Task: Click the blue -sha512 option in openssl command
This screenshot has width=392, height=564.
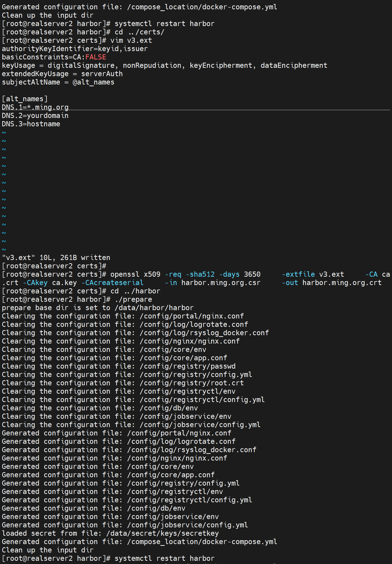Action: coord(200,274)
